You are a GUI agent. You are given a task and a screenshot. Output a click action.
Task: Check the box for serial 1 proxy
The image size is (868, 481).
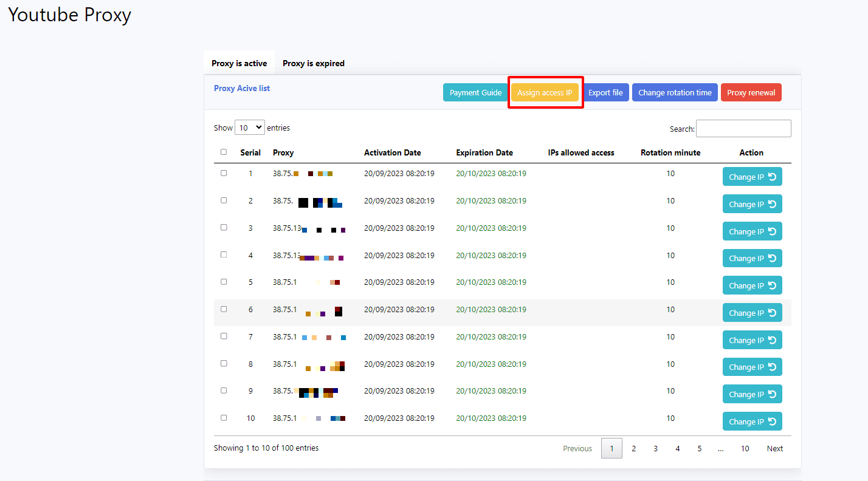tap(224, 173)
